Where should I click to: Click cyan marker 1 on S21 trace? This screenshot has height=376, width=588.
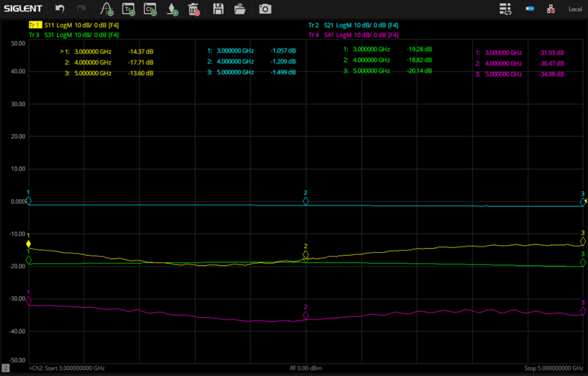(29, 201)
